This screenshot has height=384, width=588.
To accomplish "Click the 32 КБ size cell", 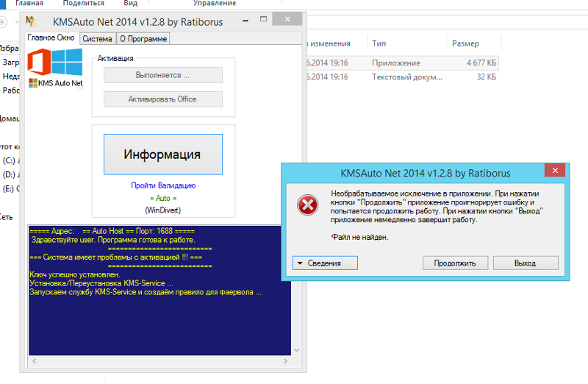I will point(487,77).
